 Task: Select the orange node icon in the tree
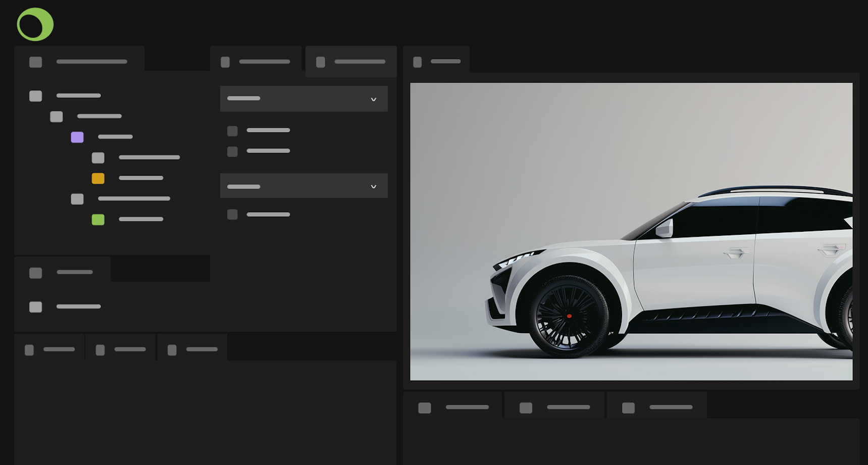[98, 178]
